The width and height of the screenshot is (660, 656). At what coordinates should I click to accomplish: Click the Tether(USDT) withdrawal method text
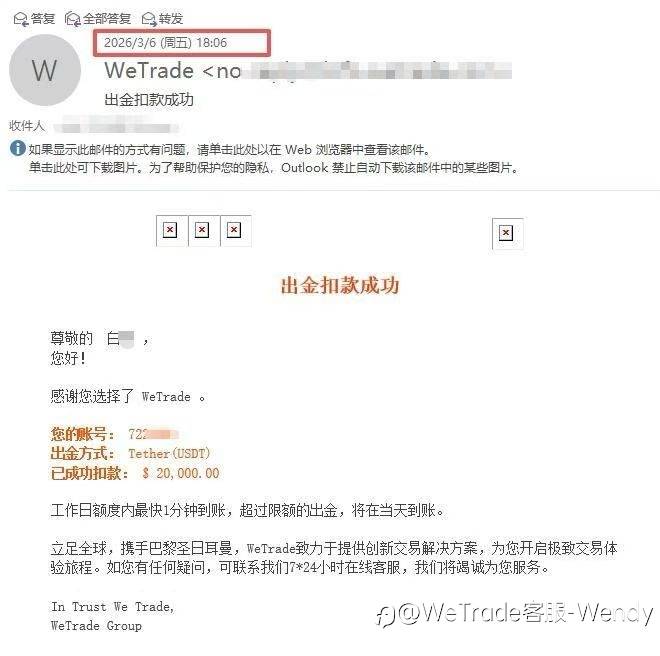(x=169, y=453)
